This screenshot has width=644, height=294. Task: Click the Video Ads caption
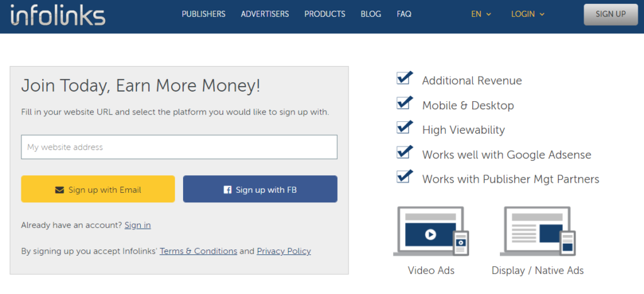coord(431,271)
